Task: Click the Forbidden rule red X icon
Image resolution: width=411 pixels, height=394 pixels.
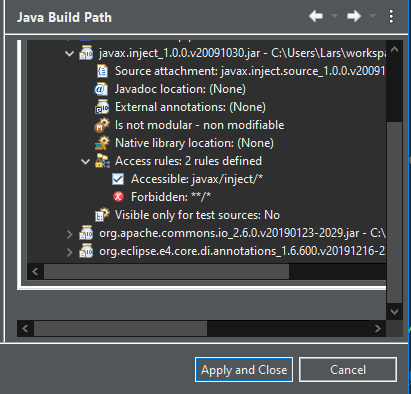Action: click(x=118, y=197)
